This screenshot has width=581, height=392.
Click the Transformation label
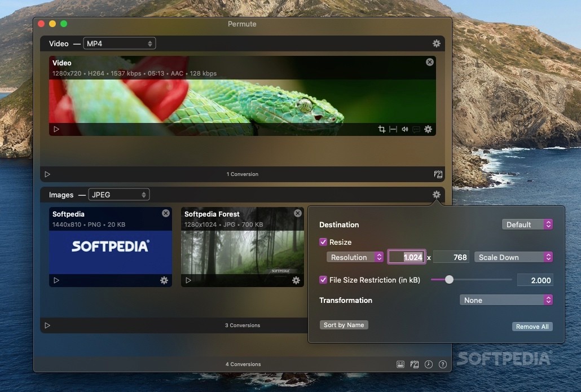click(x=346, y=300)
